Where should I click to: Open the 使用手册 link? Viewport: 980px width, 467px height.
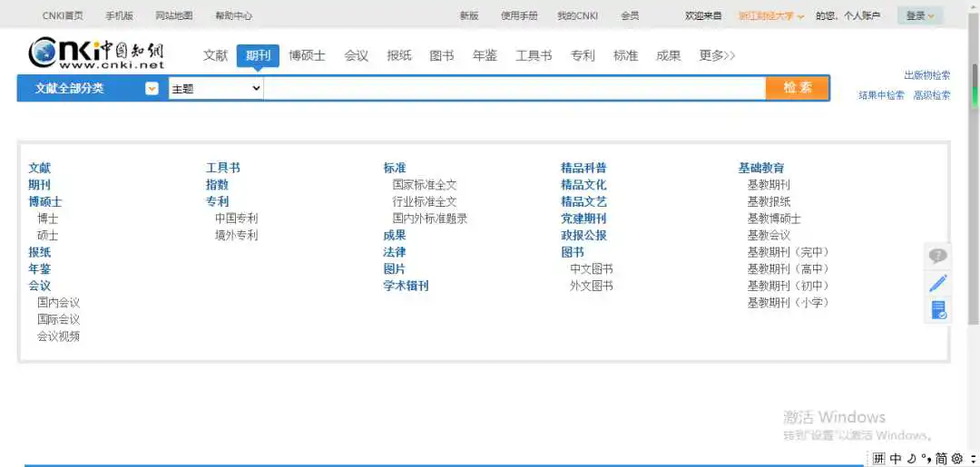(519, 16)
